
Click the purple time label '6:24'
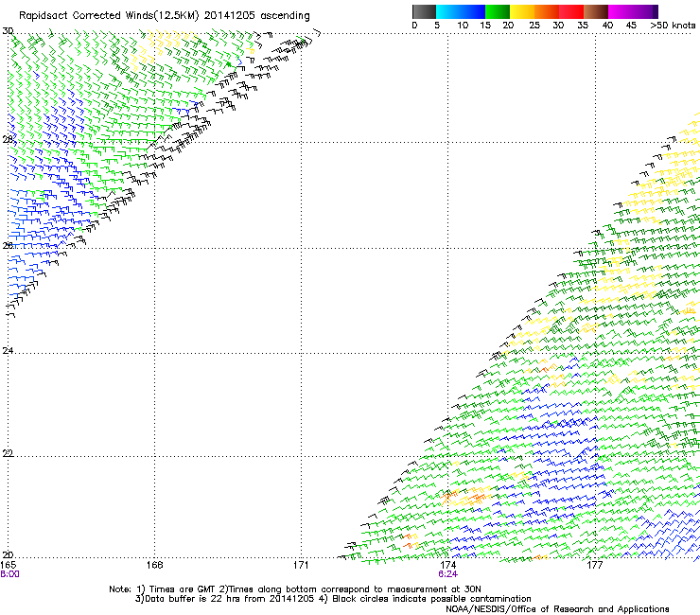coord(447,574)
